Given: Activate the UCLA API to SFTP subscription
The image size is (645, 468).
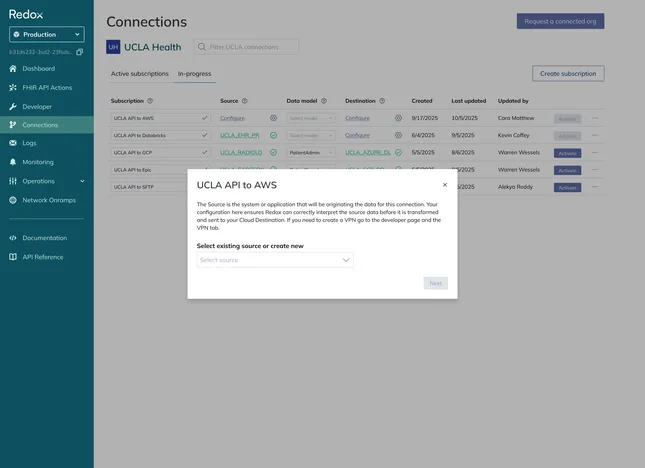Looking at the screenshot, I should [x=567, y=188].
